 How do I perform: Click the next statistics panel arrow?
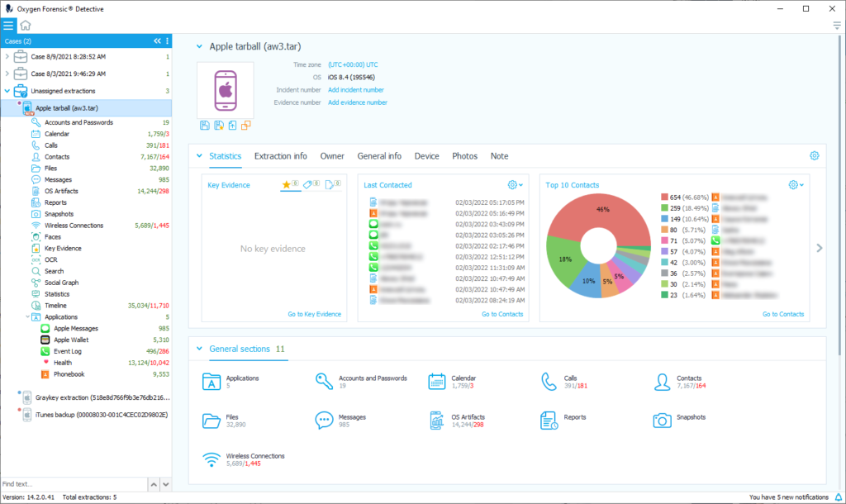[x=819, y=248]
